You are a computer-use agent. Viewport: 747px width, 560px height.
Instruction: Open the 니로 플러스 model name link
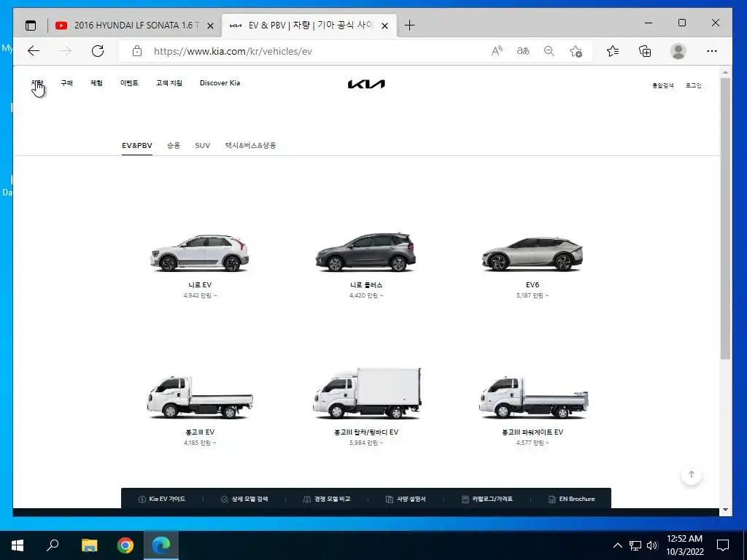tap(366, 285)
